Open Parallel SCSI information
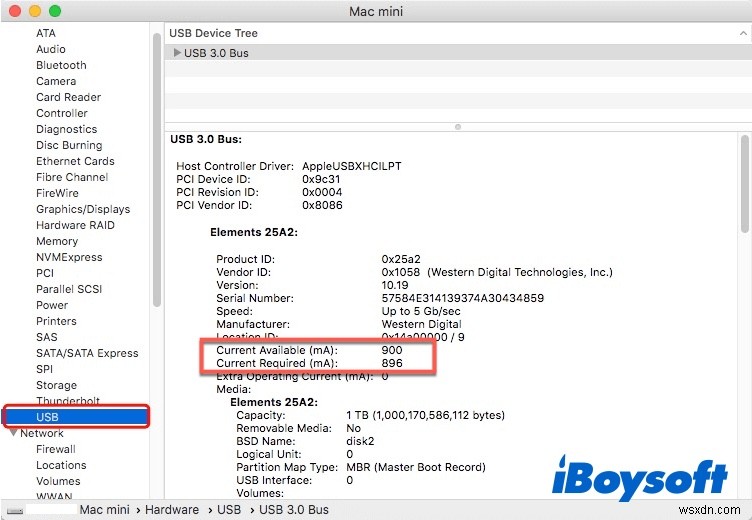The image size is (752, 520). (x=69, y=289)
